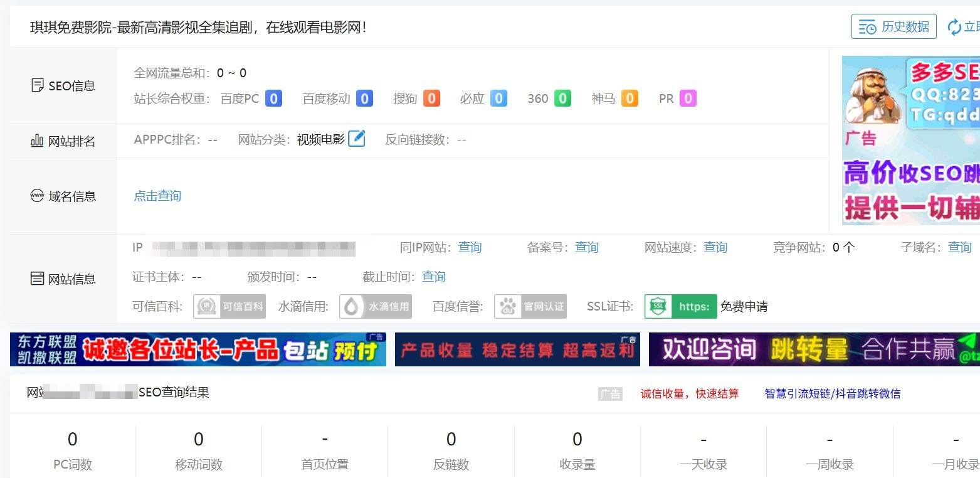The height and width of the screenshot is (478, 980).
Task: Click 免费申请 SSL certificate link
Action: point(744,307)
